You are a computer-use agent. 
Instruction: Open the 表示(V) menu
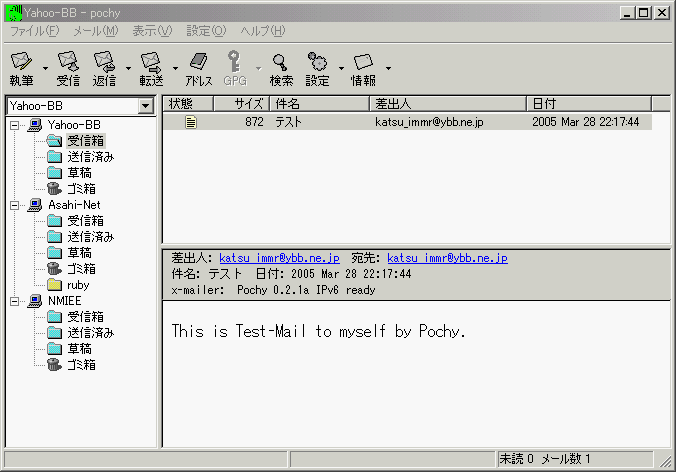pos(152,31)
